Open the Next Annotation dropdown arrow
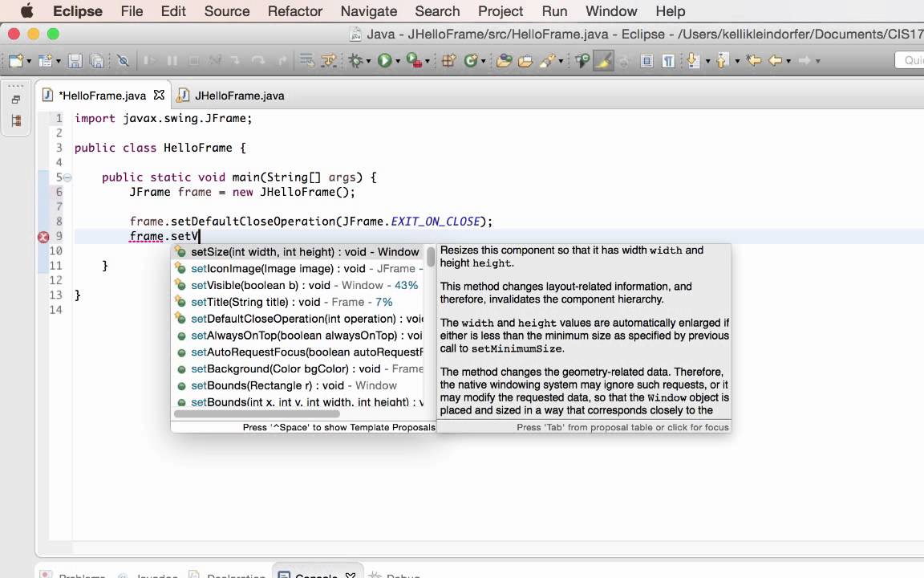This screenshot has height=578, width=924. click(x=707, y=61)
